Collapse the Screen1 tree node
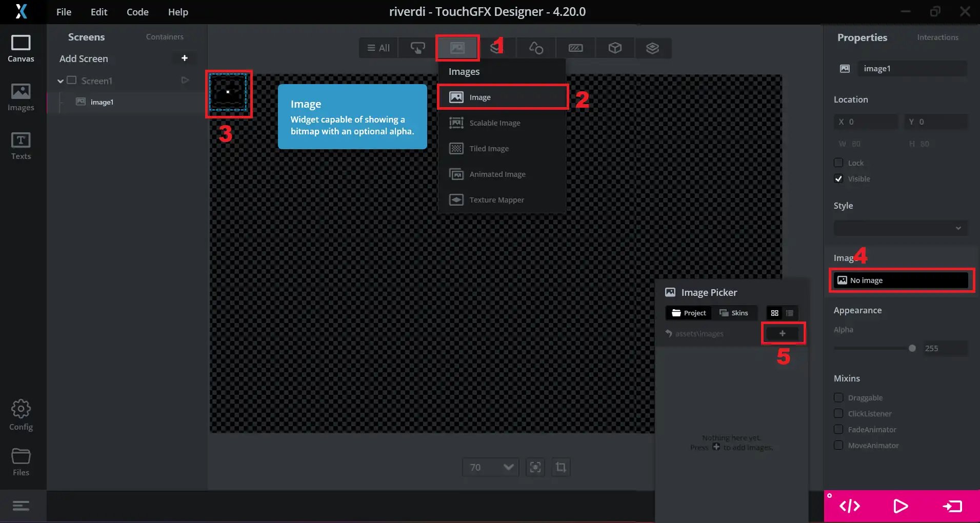 coord(61,81)
